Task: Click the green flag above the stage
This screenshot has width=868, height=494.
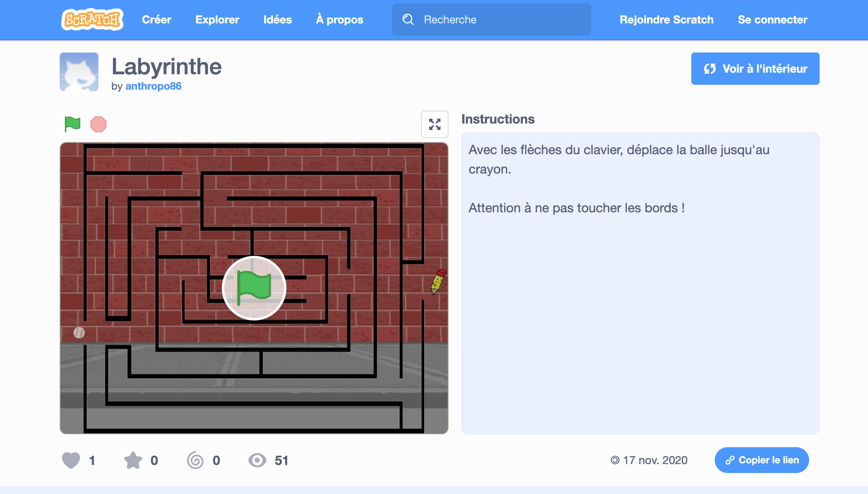Action: [73, 124]
